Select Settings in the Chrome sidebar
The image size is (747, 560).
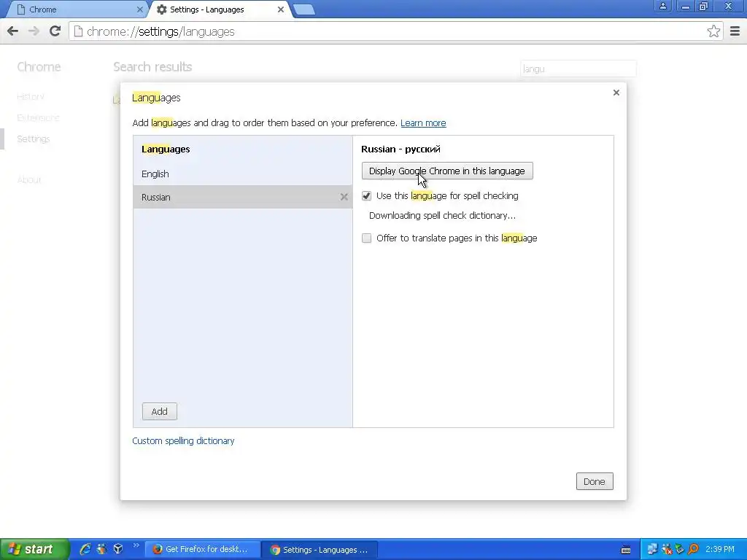34,139
